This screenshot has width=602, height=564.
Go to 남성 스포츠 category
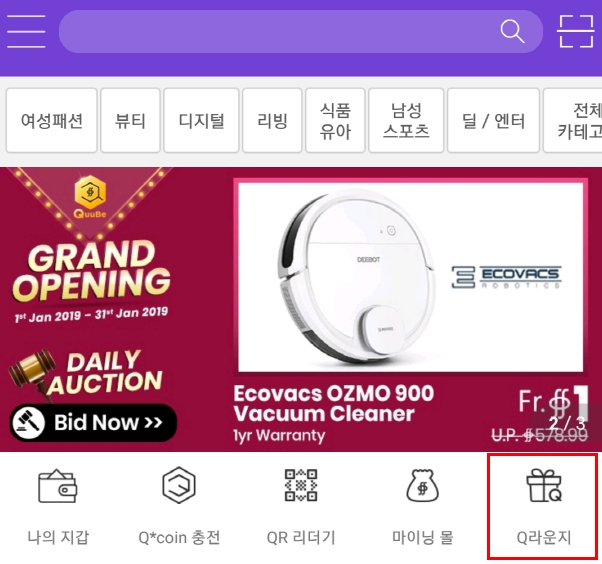point(406,121)
